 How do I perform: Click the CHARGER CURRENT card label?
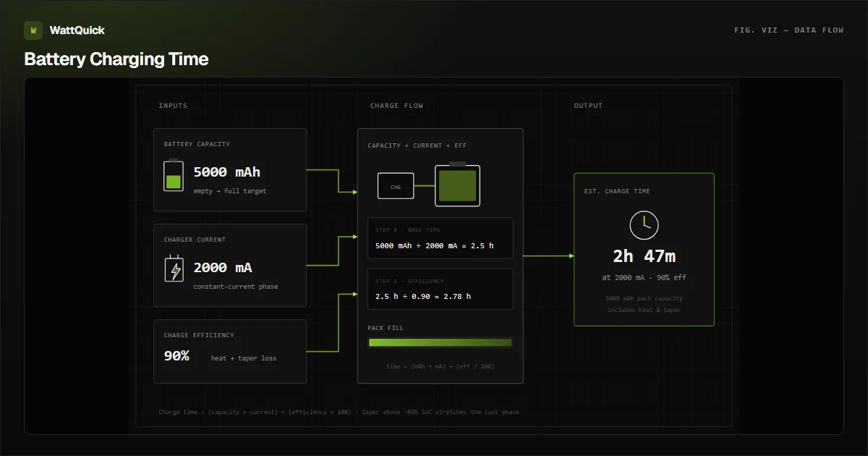[x=195, y=240]
